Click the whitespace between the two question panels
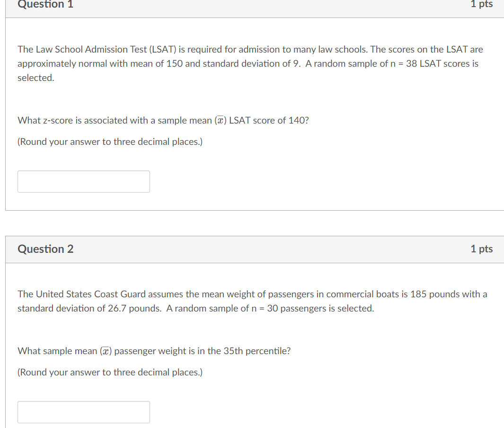The height and width of the screenshot is (428, 504). pos(252,223)
